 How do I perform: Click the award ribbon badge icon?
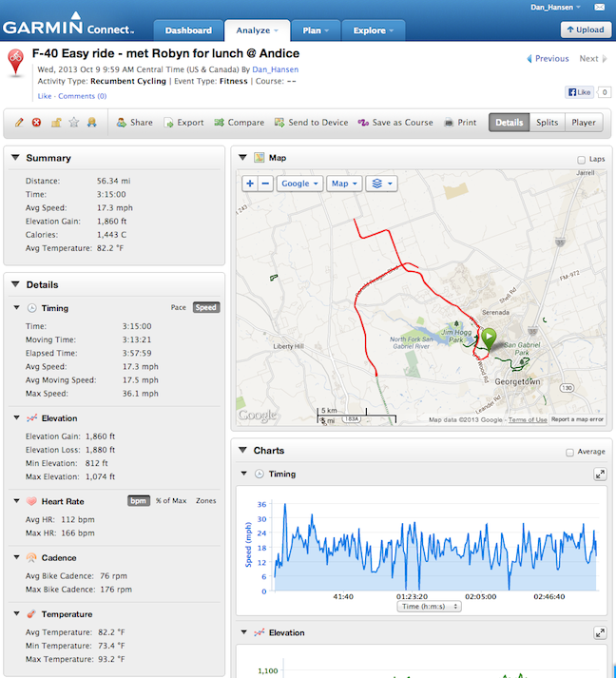click(91, 123)
